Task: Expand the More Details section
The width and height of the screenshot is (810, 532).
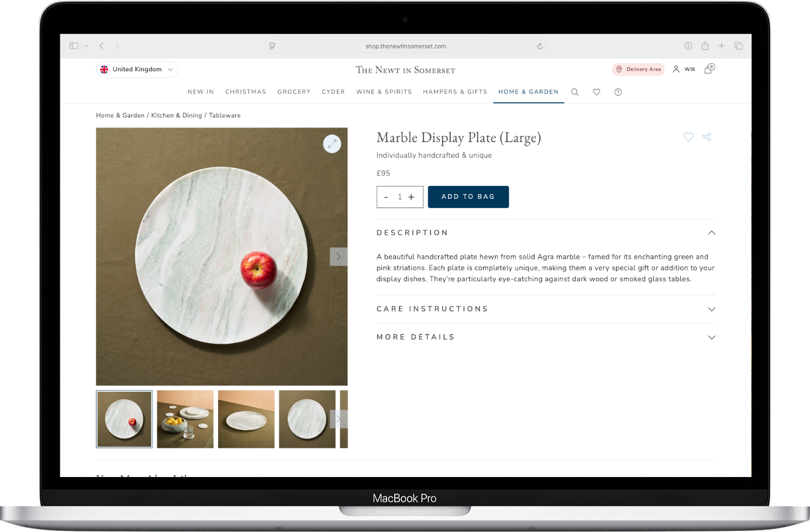Action: coord(546,337)
